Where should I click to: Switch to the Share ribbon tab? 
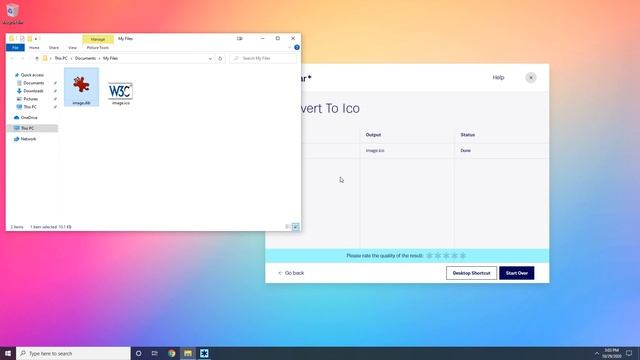point(53,48)
